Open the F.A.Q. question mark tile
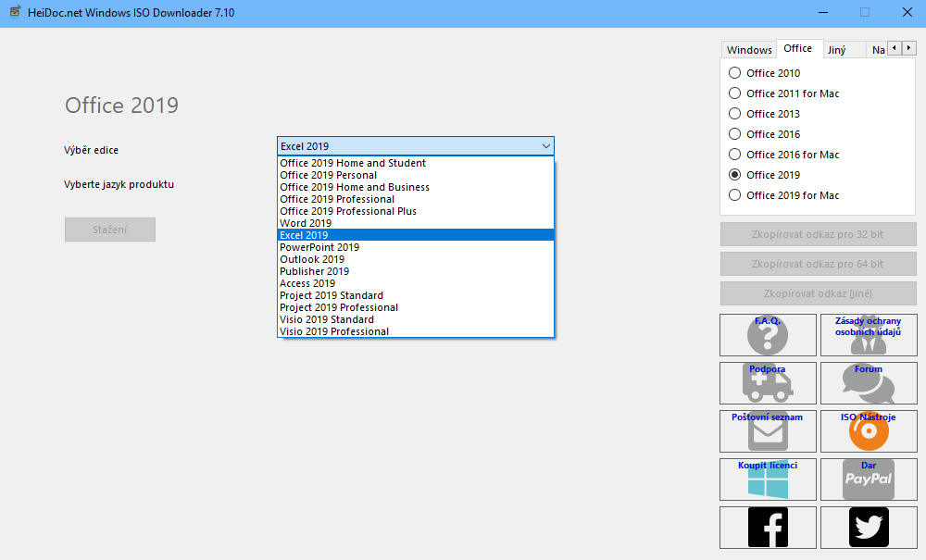The image size is (926, 560). [768, 335]
